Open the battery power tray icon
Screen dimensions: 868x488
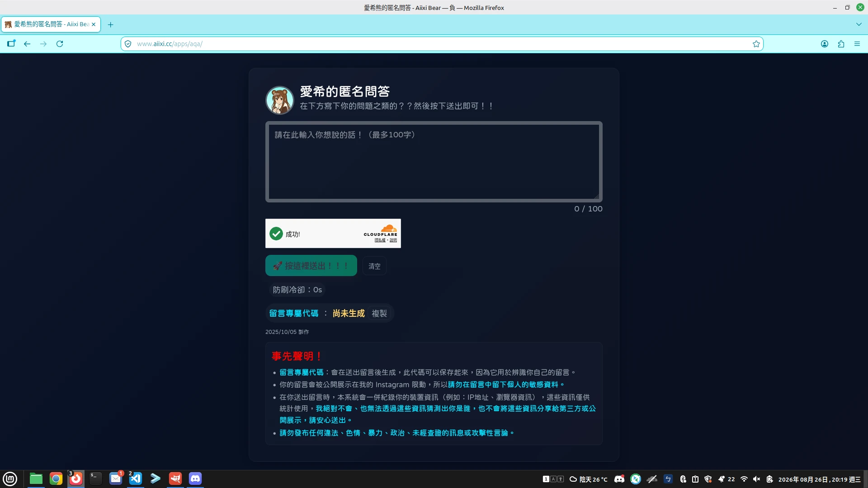769,479
